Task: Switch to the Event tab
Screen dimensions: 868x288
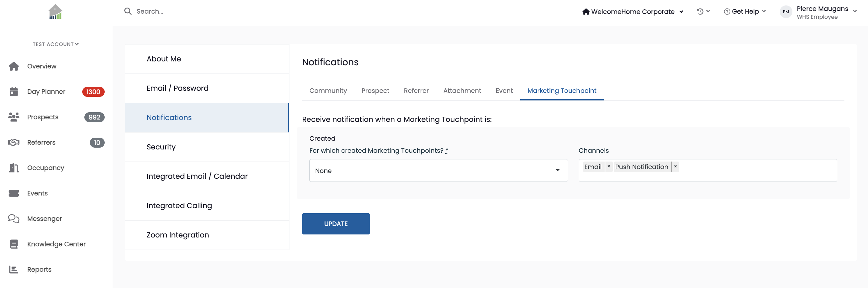Action: coord(504,91)
